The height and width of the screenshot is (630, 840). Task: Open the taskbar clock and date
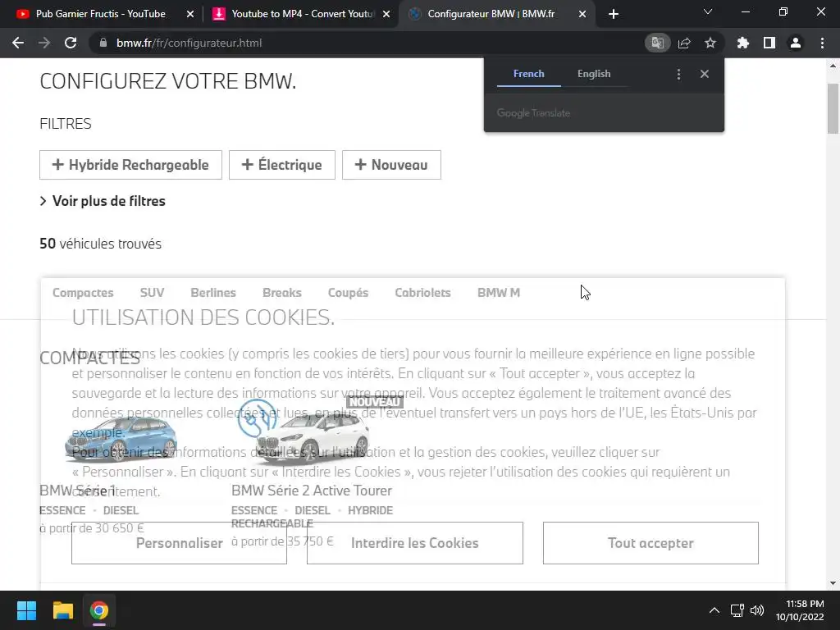coord(800,610)
